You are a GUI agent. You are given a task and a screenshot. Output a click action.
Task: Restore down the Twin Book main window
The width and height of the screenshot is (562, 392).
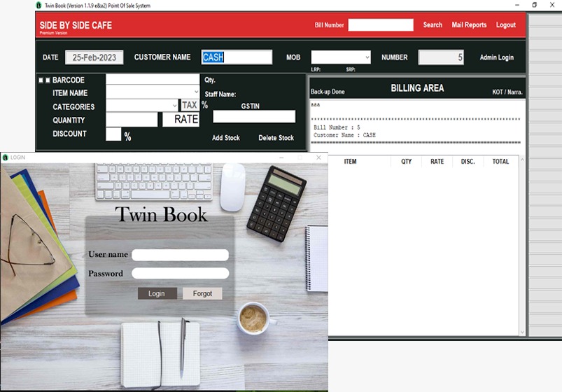[534, 6]
